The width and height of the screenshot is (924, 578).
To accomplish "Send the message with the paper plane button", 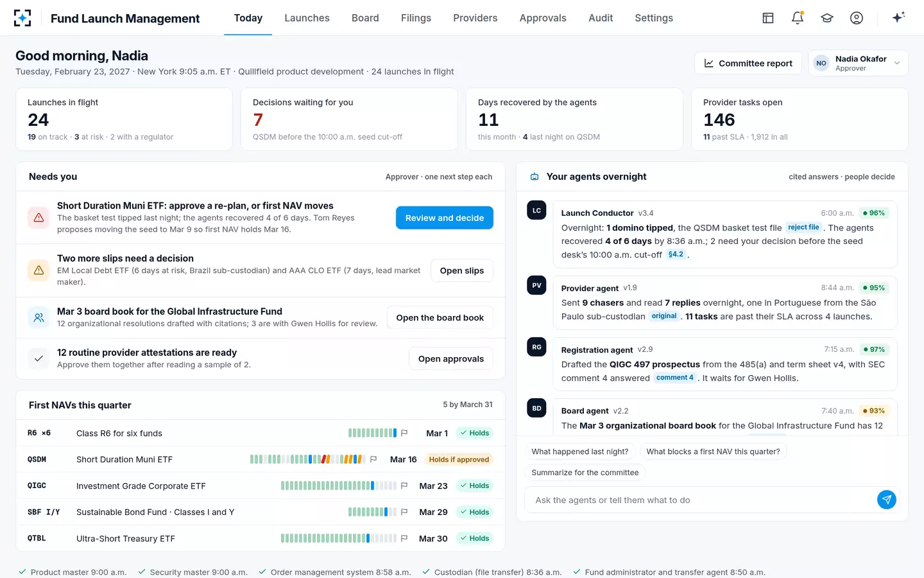I will coord(887,500).
